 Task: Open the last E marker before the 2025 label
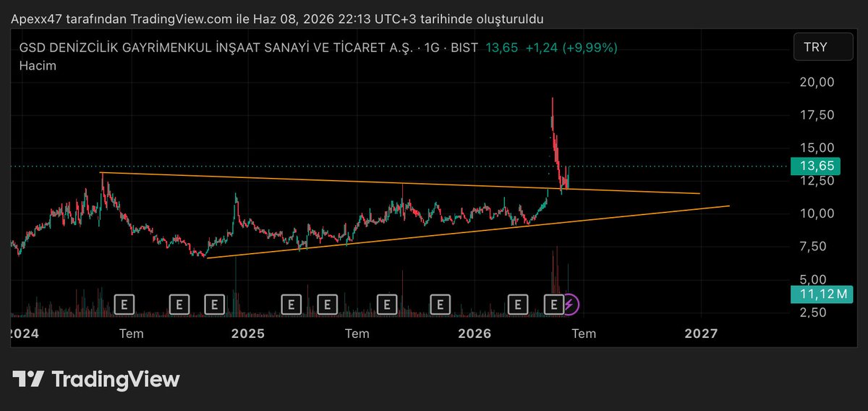[x=214, y=305]
